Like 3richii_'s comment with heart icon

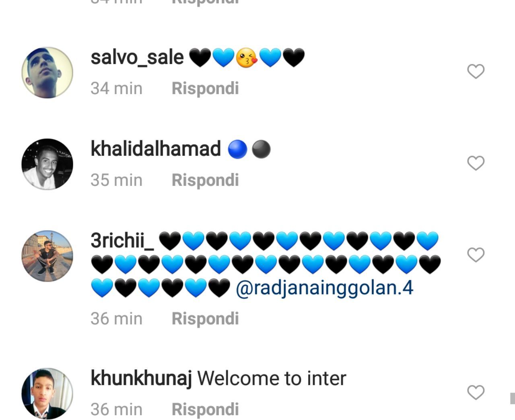coord(476,255)
